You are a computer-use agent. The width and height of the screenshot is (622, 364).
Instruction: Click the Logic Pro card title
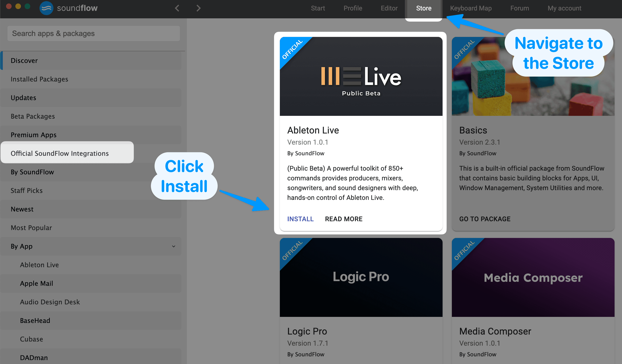click(307, 331)
